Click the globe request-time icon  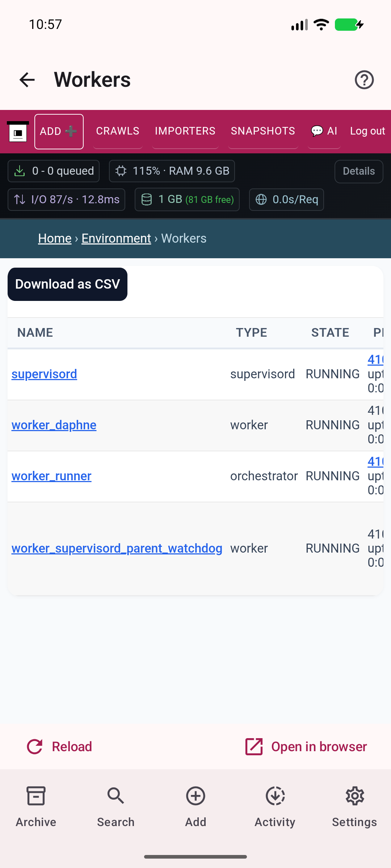(x=261, y=200)
